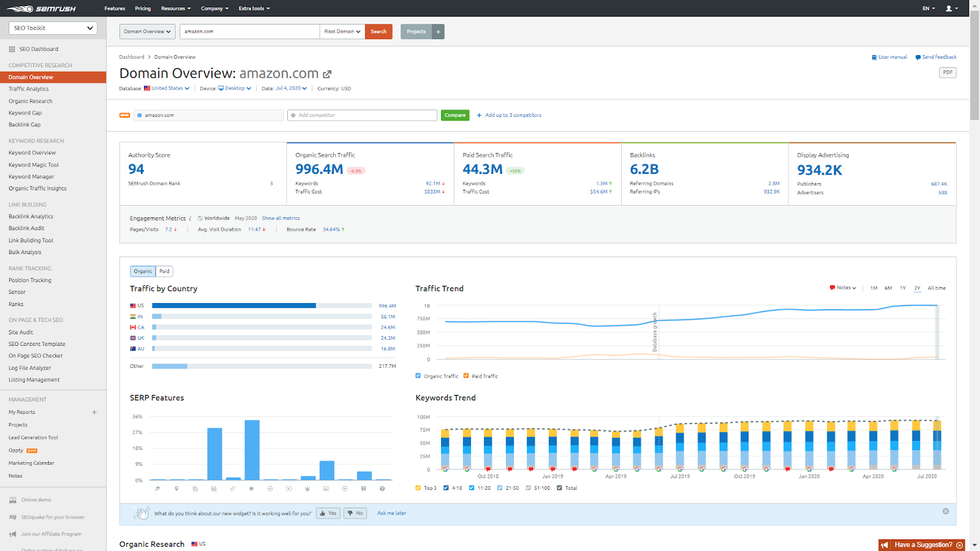Image resolution: width=980 pixels, height=551 pixels.
Task: Click Show all metrics link
Action: pos(281,218)
